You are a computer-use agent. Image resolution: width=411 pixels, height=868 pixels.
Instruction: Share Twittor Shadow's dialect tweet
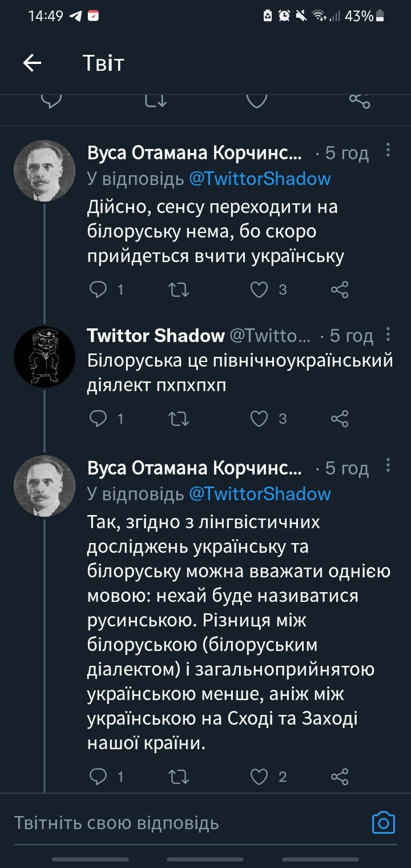340,419
